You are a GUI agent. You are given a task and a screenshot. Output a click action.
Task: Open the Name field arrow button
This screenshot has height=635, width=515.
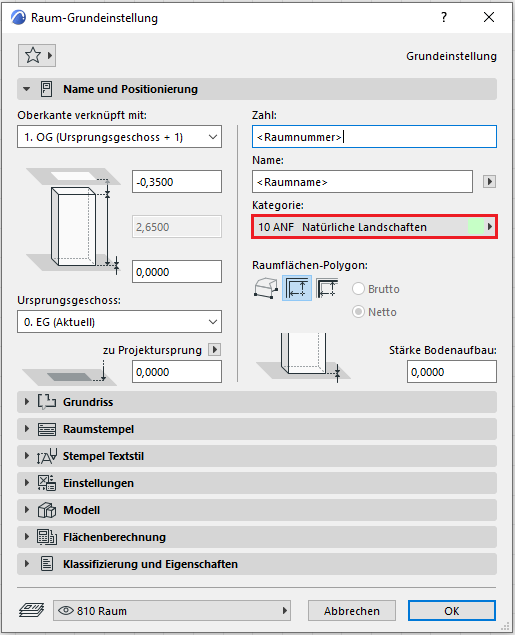(489, 181)
